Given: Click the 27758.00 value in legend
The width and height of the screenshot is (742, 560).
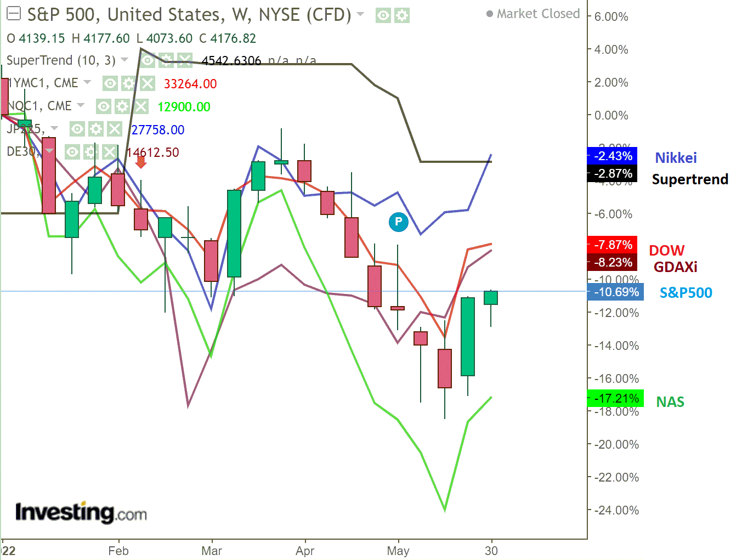Looking at the screenshot, I should point(158,130).
